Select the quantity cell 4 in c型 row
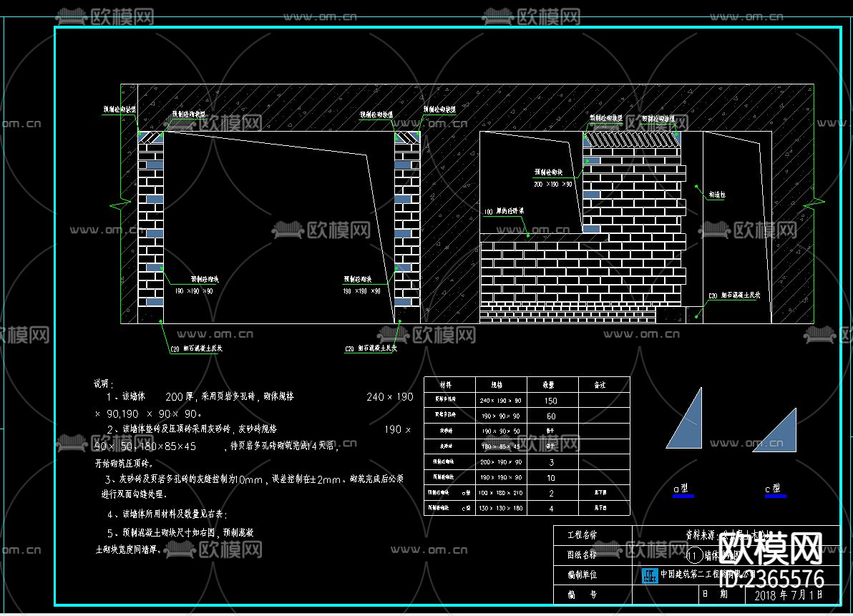 [551, 509]
